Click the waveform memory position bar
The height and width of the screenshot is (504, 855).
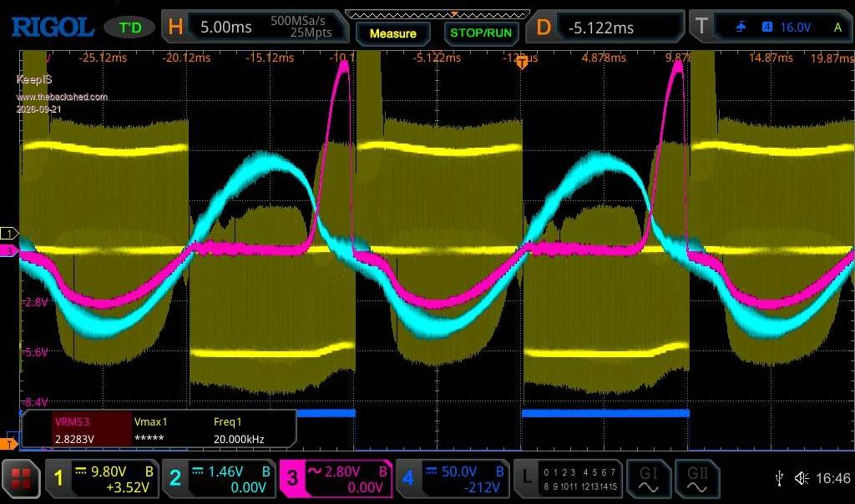tap(438, 14)
